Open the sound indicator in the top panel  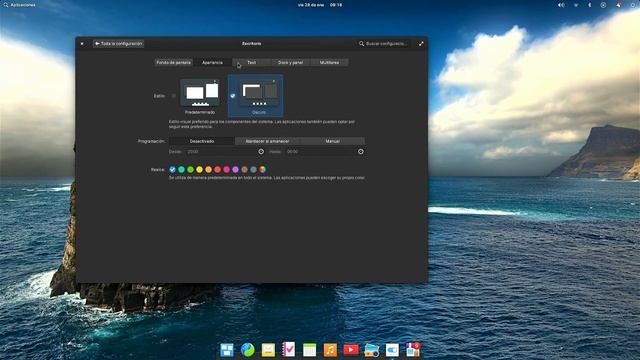point(562,5)
